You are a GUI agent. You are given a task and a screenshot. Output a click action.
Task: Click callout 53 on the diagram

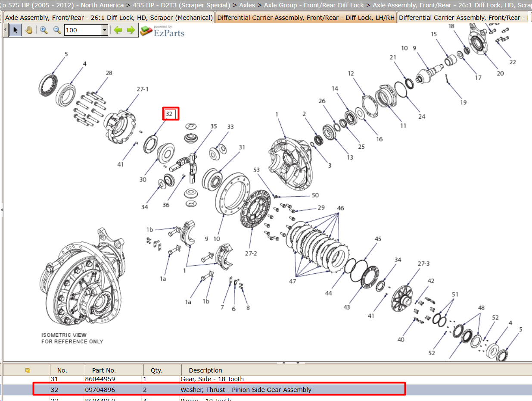[x=256, y=170]
